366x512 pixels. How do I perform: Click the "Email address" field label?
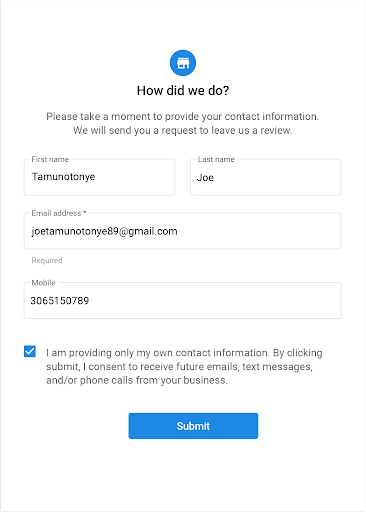point(56,213)
